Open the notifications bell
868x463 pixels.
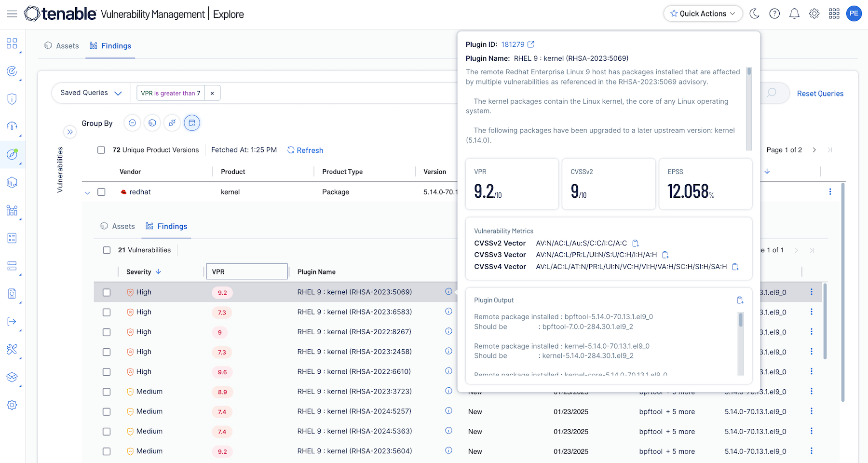pyautogui.click(x=794, y=14)
